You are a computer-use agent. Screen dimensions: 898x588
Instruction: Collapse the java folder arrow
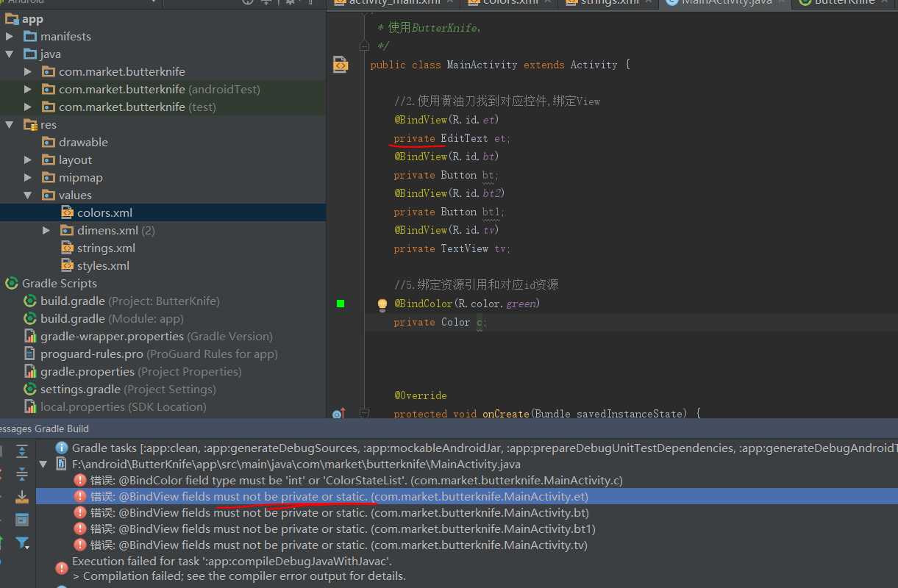[9, 54]
